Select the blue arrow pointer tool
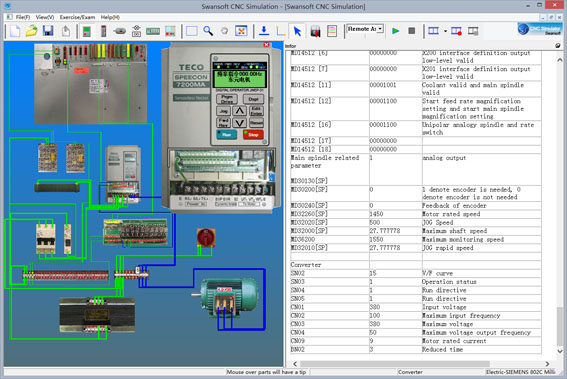 pos(297,31)
